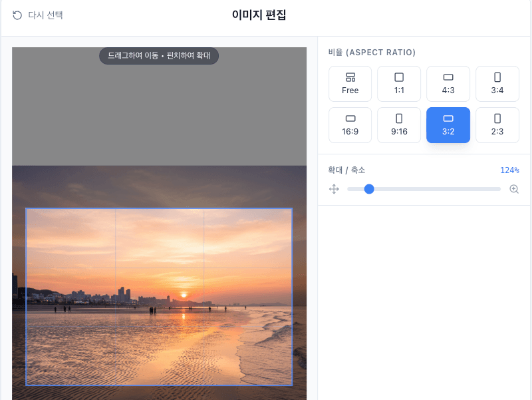Confirm 3:2 ratio stays selected
This screenshot has width=532, height=400.
pyautogui.click(x=448, y=124)
